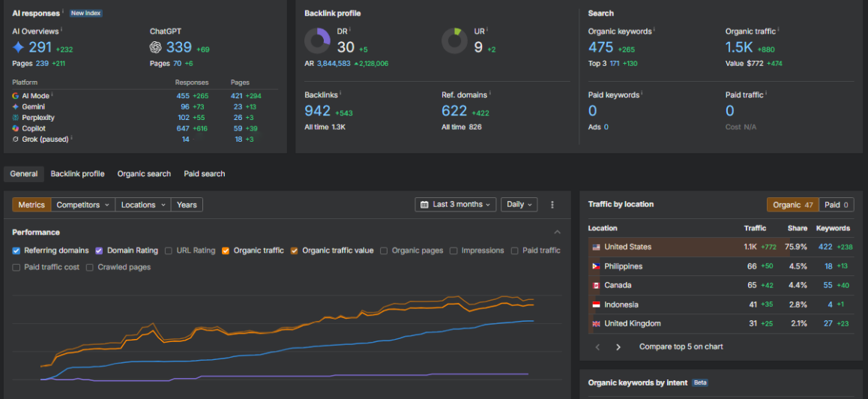Enable the Crawled pages checkbox
Image resolution: width=868 pixels, height=399 pixels.
click(90, 267)
